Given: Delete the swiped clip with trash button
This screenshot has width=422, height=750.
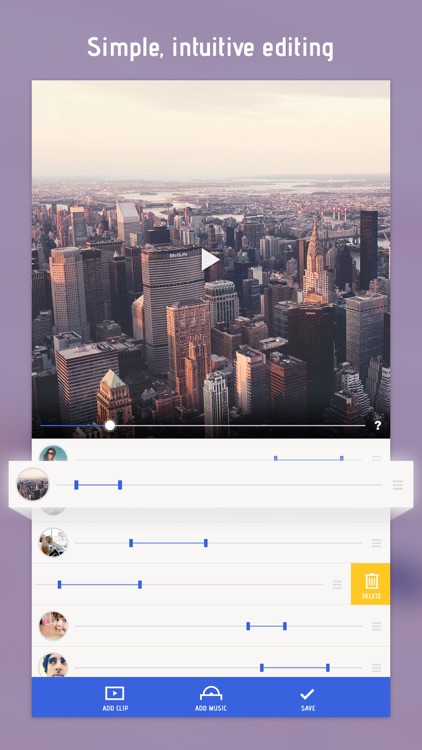Looking at the screenshot, I should (x=370, y=584).
